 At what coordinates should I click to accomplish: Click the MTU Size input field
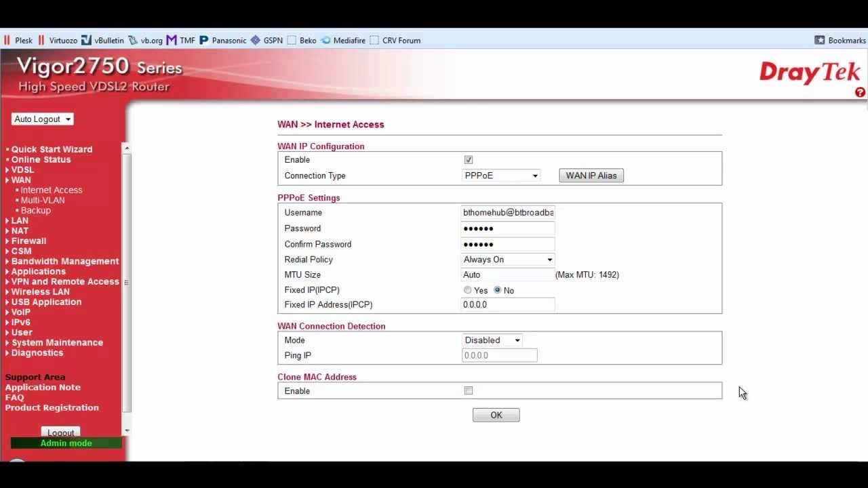point(508,275)
